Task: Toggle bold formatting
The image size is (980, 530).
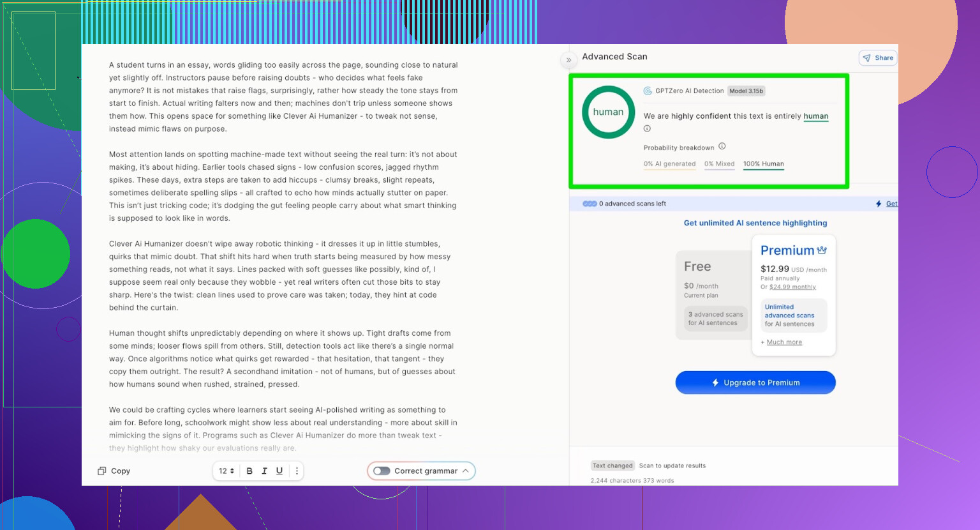Action: (x=249, y=471)
